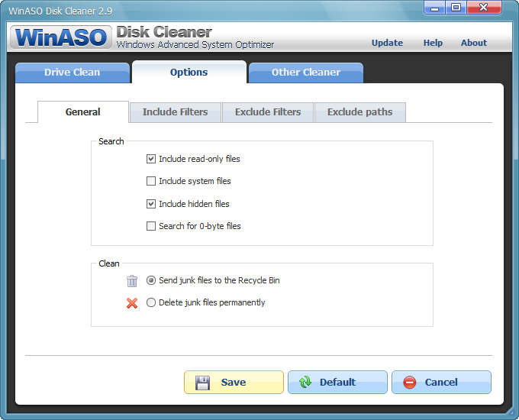
Task: Uncheck Include read-only files
Action: (151, 159)
